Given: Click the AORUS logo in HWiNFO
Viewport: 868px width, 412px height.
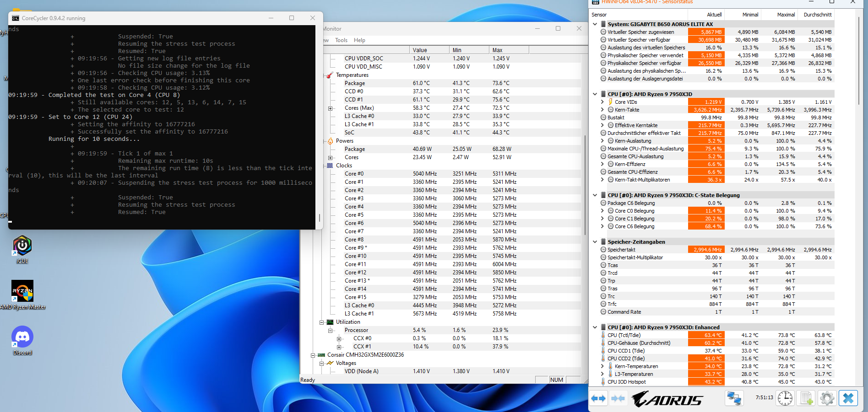Looking at the screenshot, I should tap(667, 399).
